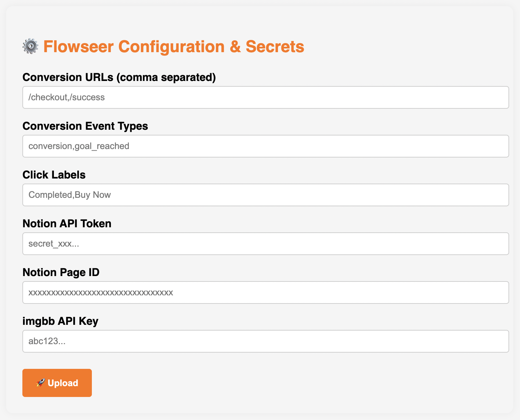Click the Notion Page ID input box
This screenshot has width=520, height=420.
click(266, 292)
